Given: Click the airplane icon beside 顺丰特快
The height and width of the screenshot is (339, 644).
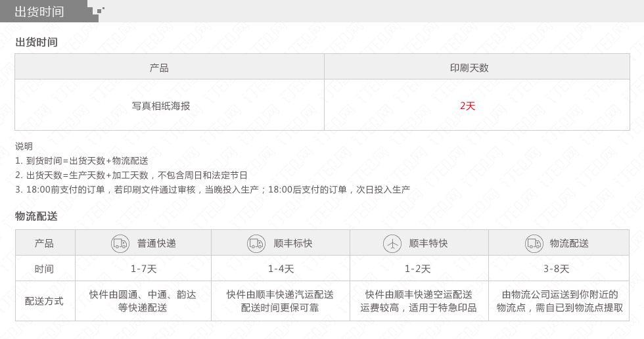Looking at the screenshot, I should pos(392,244).
